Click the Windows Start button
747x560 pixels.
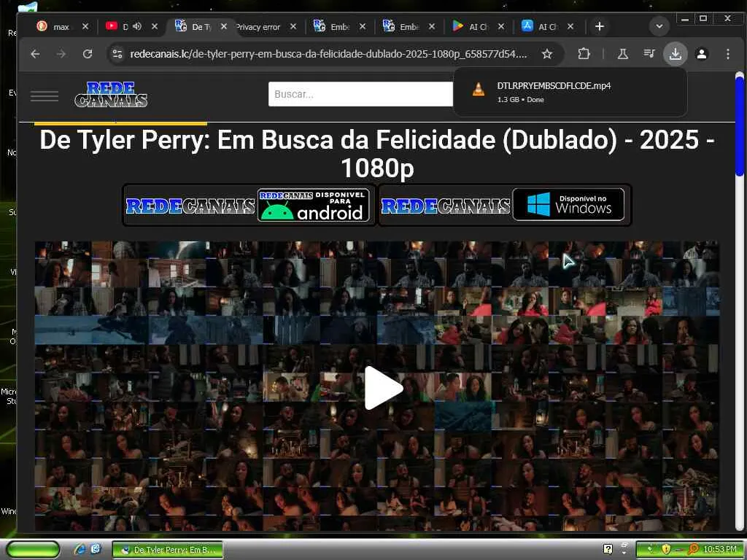click(x=33, y=549)
